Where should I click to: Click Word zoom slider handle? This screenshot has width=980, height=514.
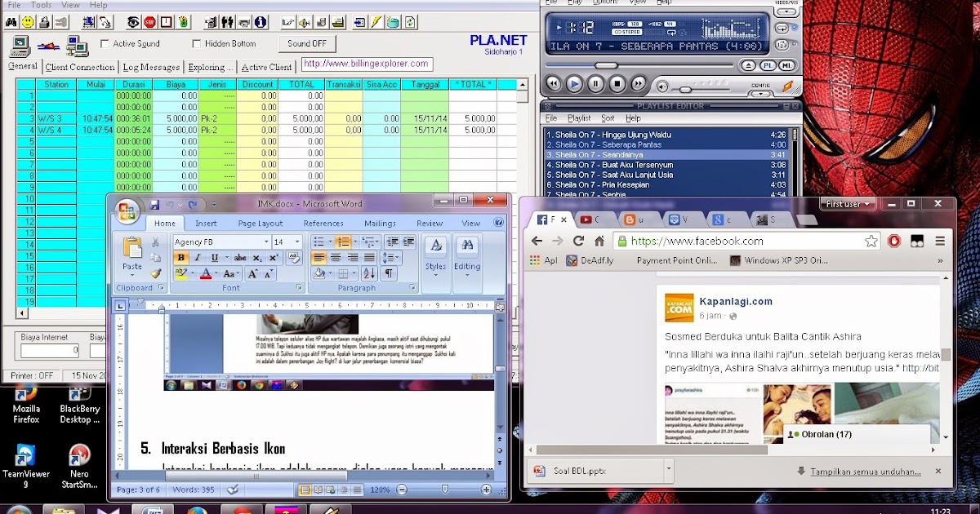point(445,490)
